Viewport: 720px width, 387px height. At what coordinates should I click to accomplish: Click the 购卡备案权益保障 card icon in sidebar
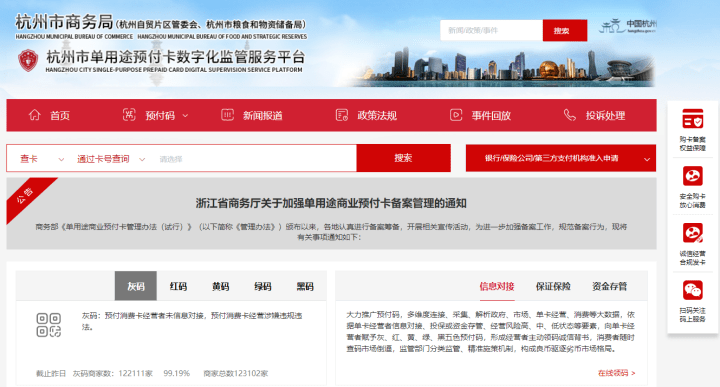point(692,118)
